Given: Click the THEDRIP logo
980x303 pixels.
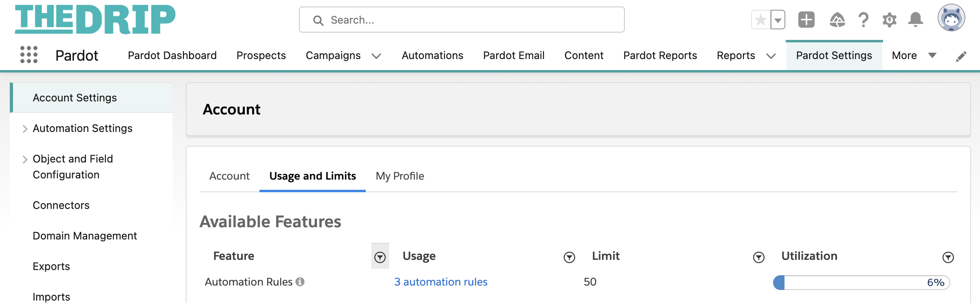Looking at the screenshot, I should coord(95,19).
